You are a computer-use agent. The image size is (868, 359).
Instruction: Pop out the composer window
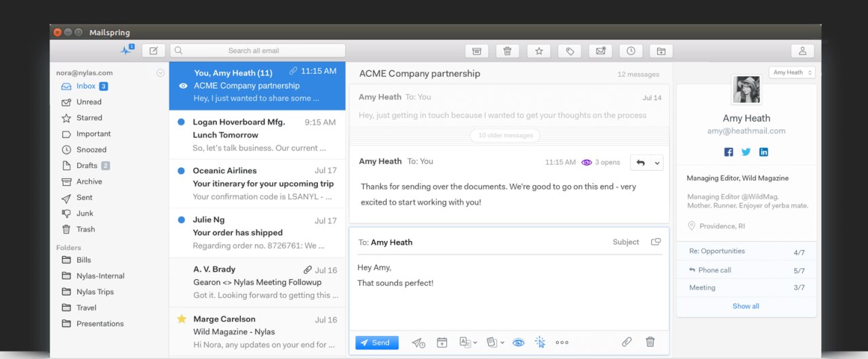coord(656,242)
